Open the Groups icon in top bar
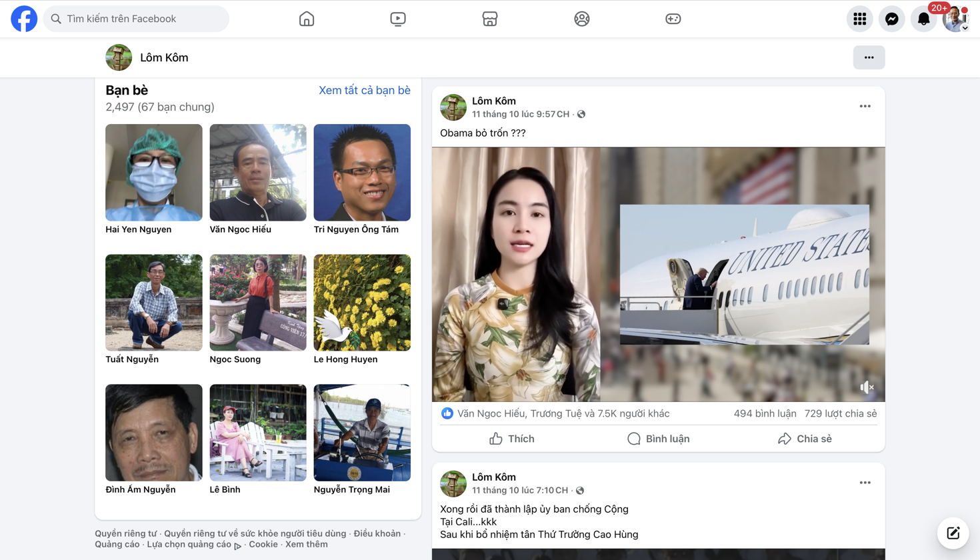Viewport: 980px width, 560px height. pyautogui.click(x=582, y=19)
